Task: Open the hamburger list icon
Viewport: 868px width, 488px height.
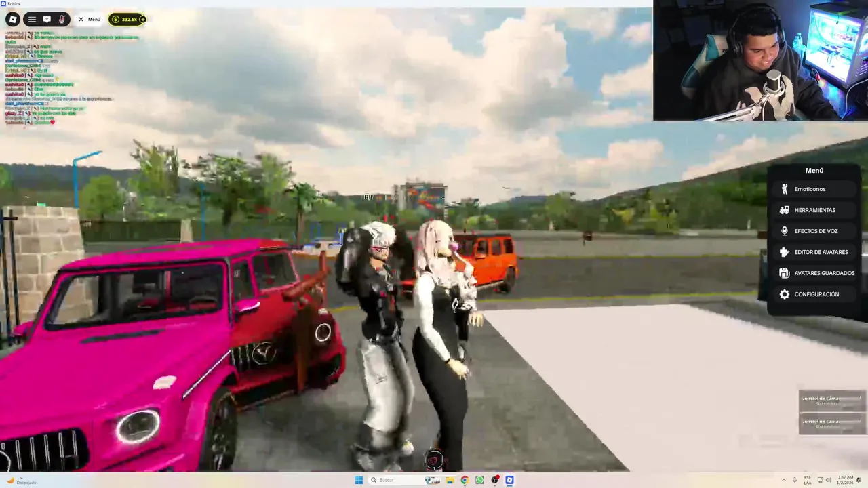Action: (x=32, y=19)
